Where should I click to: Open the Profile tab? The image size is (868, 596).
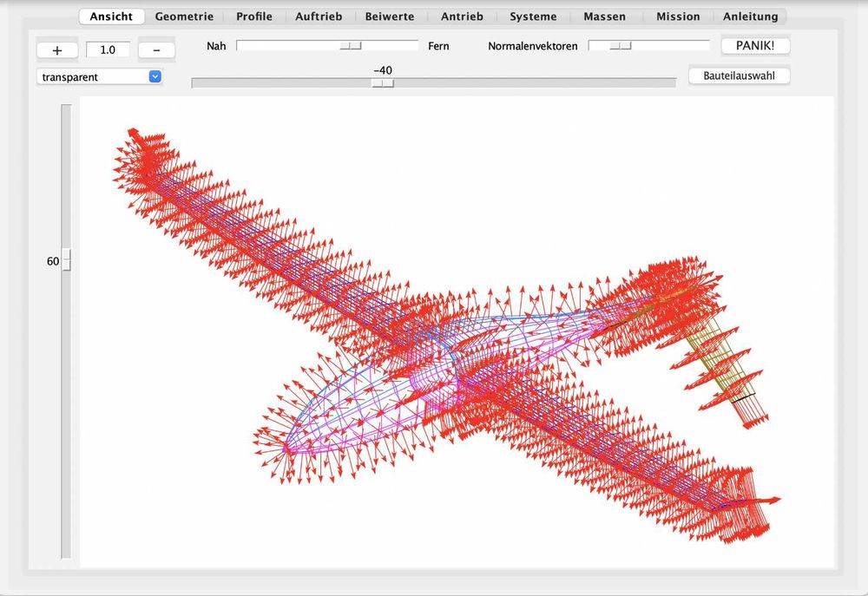coord(254,16)
